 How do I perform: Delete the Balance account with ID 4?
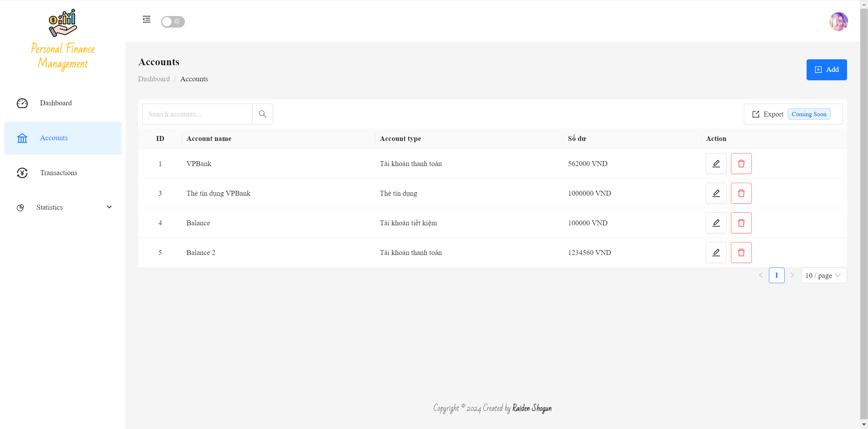coord(741,223)
